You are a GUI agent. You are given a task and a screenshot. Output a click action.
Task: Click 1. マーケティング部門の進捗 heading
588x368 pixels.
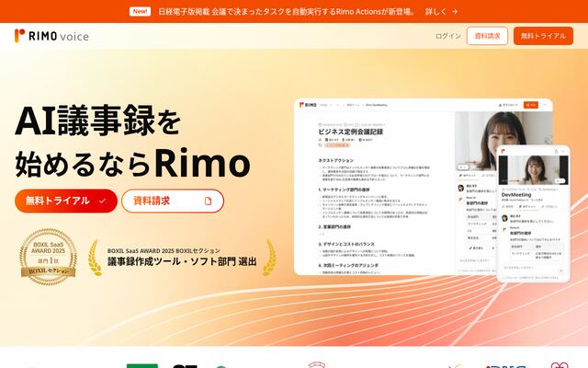point(344,190)
